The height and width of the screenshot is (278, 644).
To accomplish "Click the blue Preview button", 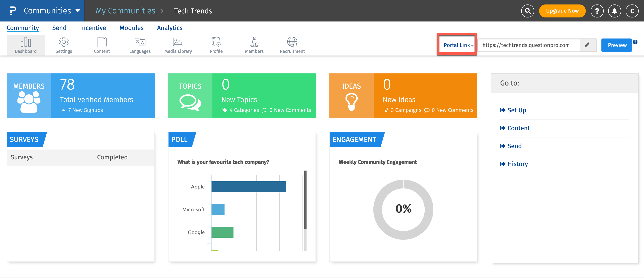I will [617, 45].
